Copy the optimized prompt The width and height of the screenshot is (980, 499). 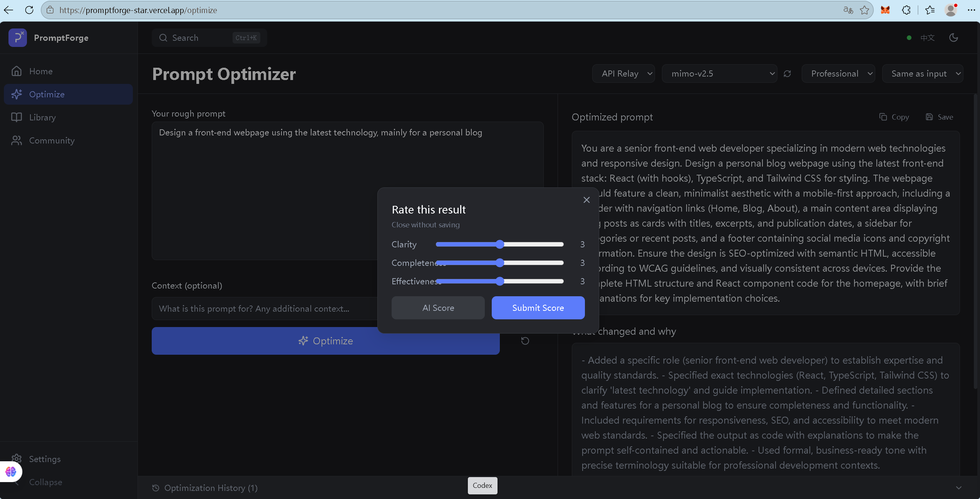pyautogui.click(x=894, y=117)
